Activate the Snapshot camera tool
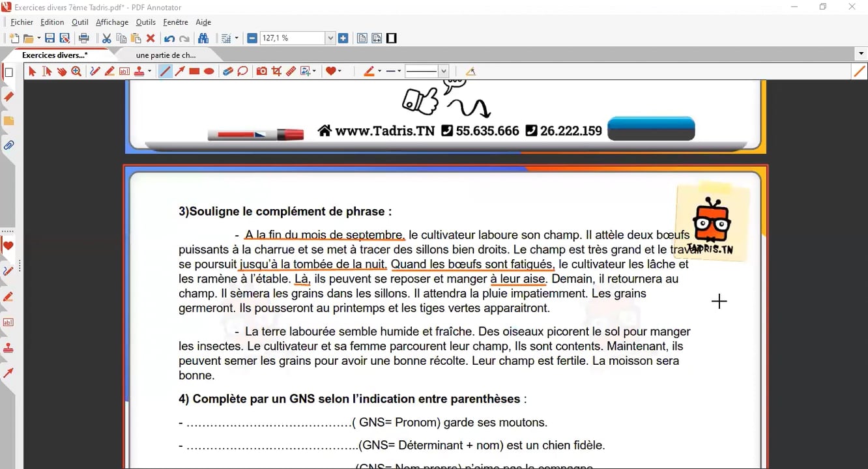This screenshot has width=868, height=469. 261,72
